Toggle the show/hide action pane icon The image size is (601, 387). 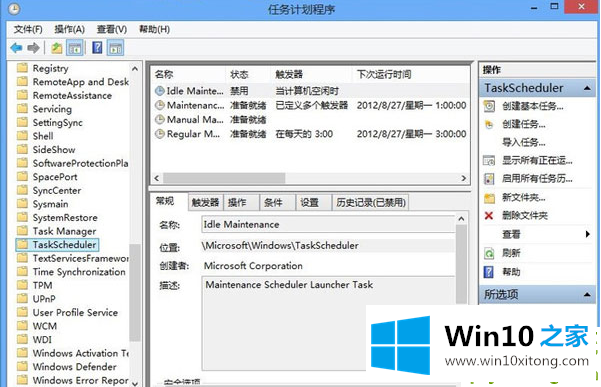115,48
